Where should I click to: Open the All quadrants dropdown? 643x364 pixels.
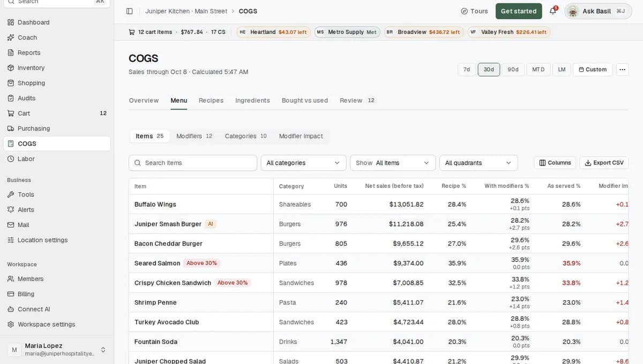[x=478, y=163]
